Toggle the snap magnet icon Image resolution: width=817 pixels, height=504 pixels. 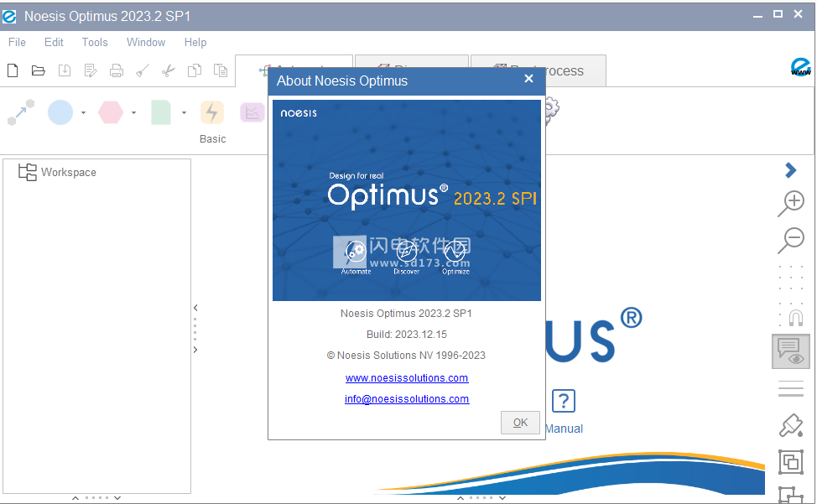click(792, 315)
